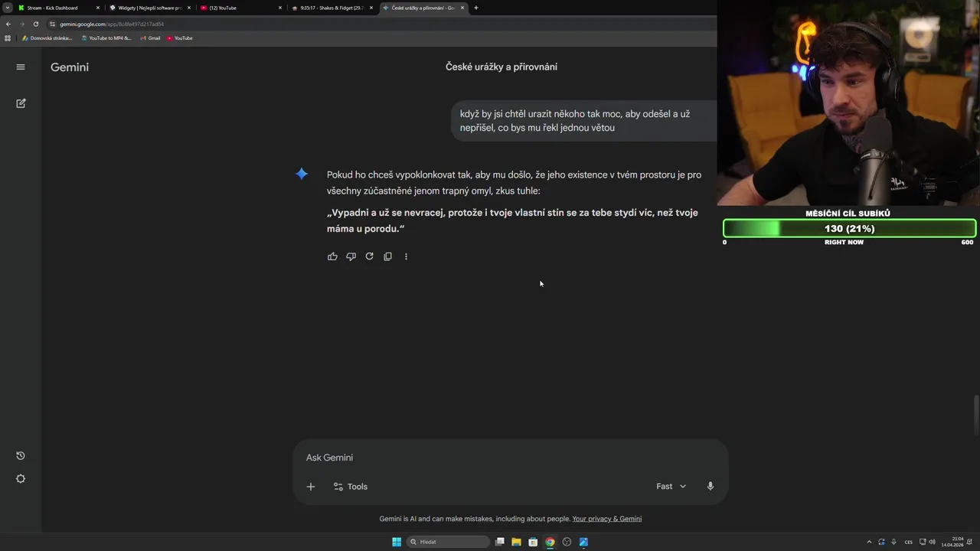The image size is (980, 551).
Task: Open the Gmail bookmark
Action: (150, 38)
